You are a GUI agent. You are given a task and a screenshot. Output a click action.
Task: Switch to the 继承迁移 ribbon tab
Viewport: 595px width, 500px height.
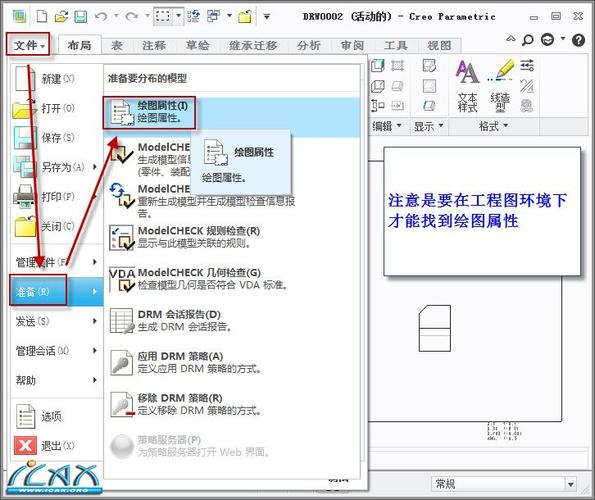click(253, 46)
